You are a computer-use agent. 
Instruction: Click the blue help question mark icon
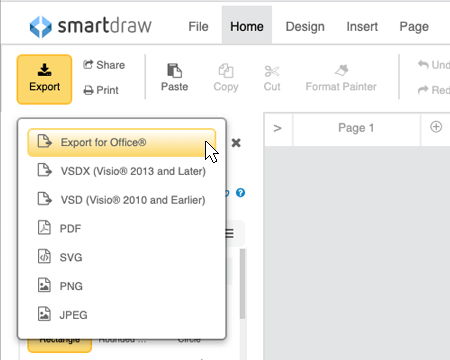coord(240,193)
